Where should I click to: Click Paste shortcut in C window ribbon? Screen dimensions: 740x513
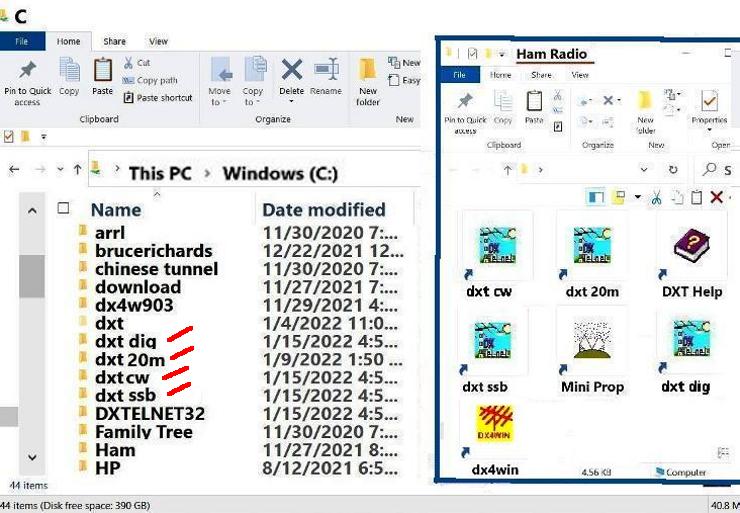tap(158, 98)
